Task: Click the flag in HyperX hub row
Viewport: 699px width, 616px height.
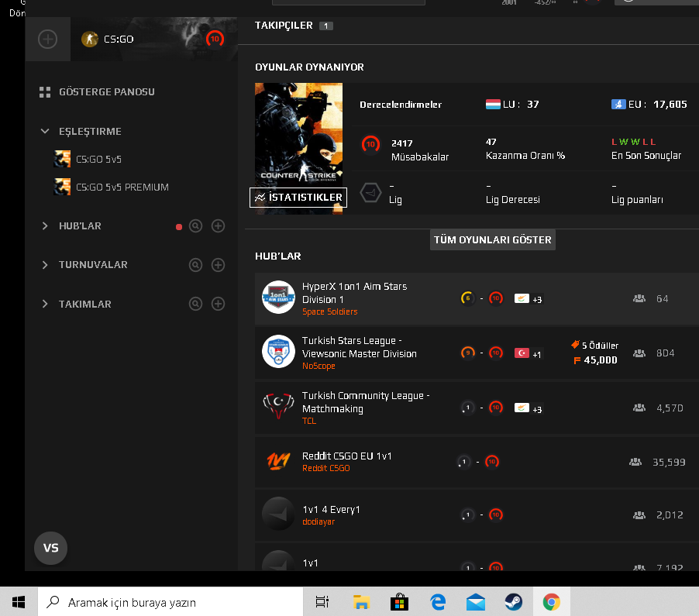Action: [522, 298]
